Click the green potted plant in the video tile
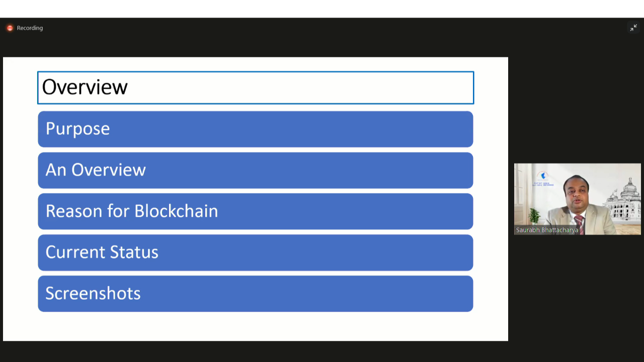 (534, 216)
